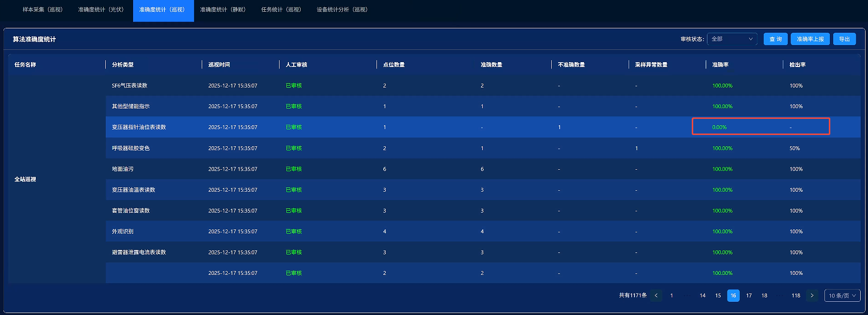Select the 变压器指针油位表读数 row

tap(139, 127)
